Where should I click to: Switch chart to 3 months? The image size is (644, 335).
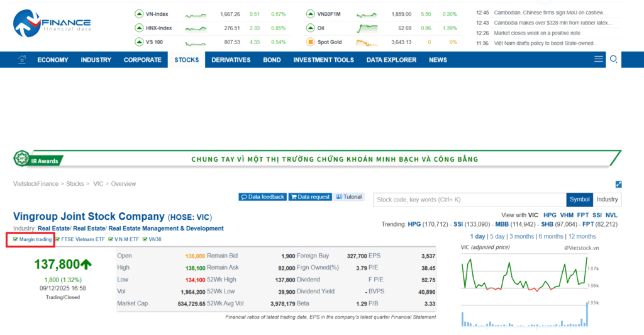click(x=521, y=236)
